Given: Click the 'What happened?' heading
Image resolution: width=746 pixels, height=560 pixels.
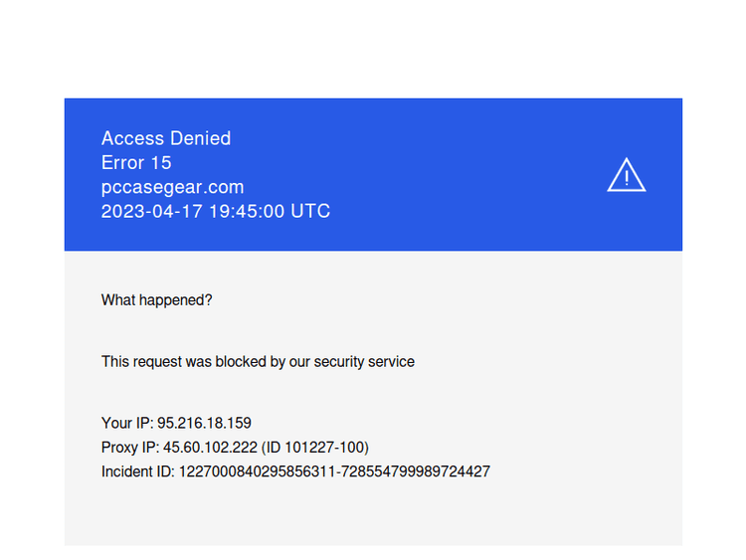Looking at the screenshot, I should 156,299.
